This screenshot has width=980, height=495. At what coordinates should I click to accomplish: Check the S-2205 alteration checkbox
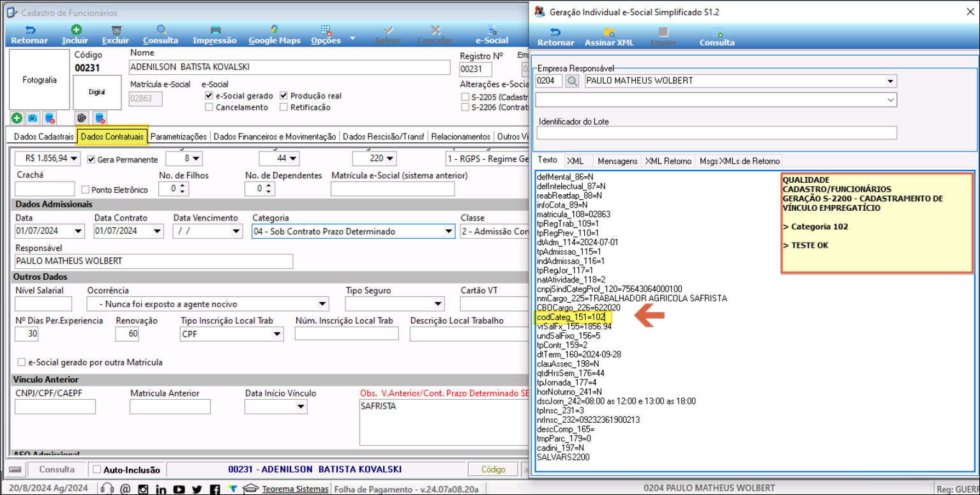click(465, 96)
